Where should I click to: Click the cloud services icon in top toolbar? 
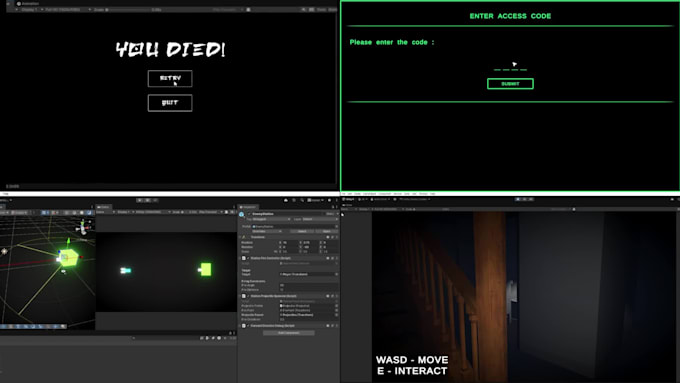[x=286, y=200]
